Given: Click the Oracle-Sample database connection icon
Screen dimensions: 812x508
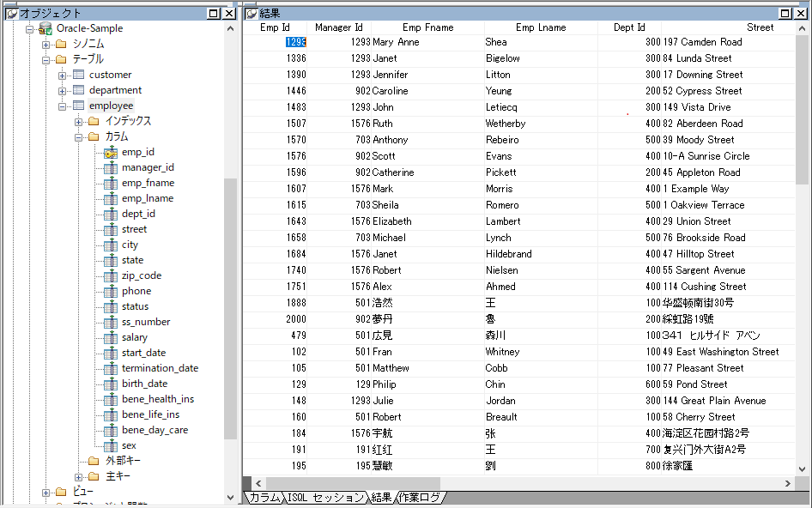Looking at the screenshot, I should 45,28.
